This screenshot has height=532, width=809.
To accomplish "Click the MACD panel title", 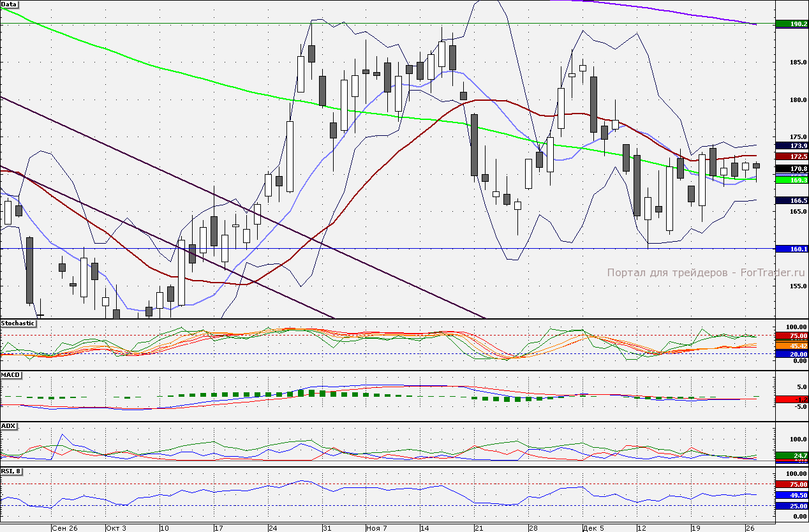I will pyautogui.click(x=11, y=374).
